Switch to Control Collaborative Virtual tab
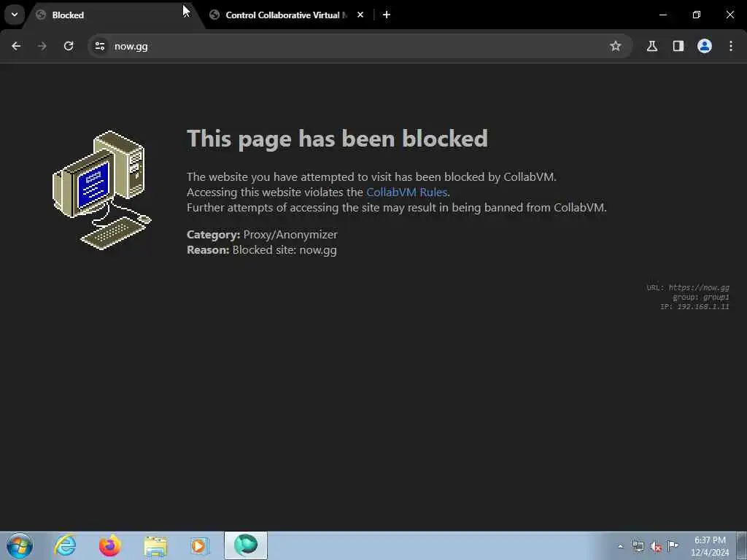 tap(286, 15)
